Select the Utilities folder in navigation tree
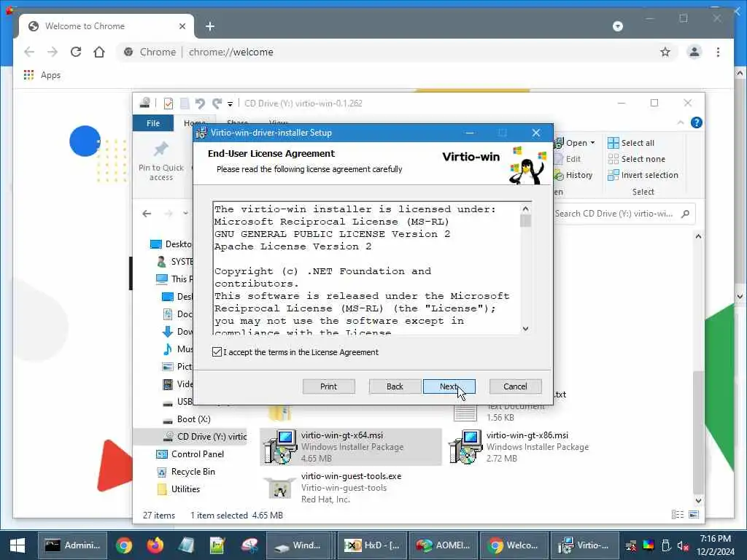 (x=179, y=489)
